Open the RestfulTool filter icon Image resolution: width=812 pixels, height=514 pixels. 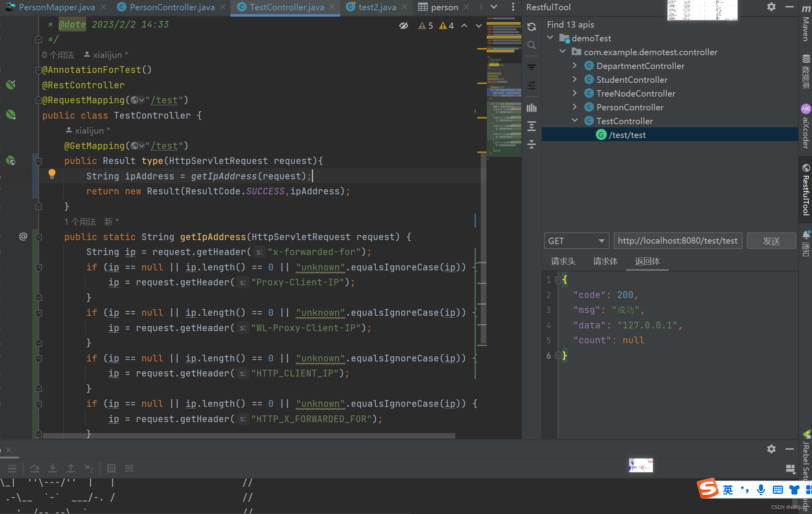(532, 67)
